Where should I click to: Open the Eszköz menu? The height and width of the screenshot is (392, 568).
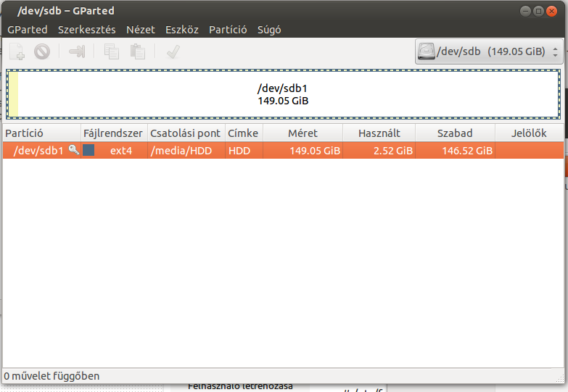tap(182, 30)
